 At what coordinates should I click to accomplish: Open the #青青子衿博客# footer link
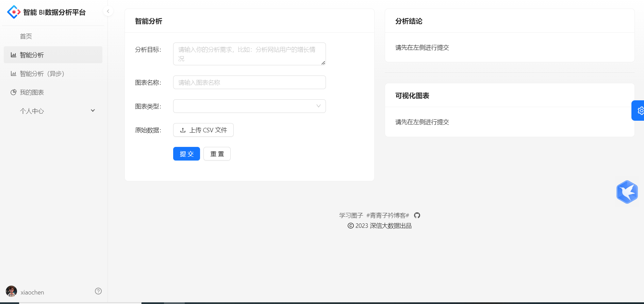tap(387, 215)
